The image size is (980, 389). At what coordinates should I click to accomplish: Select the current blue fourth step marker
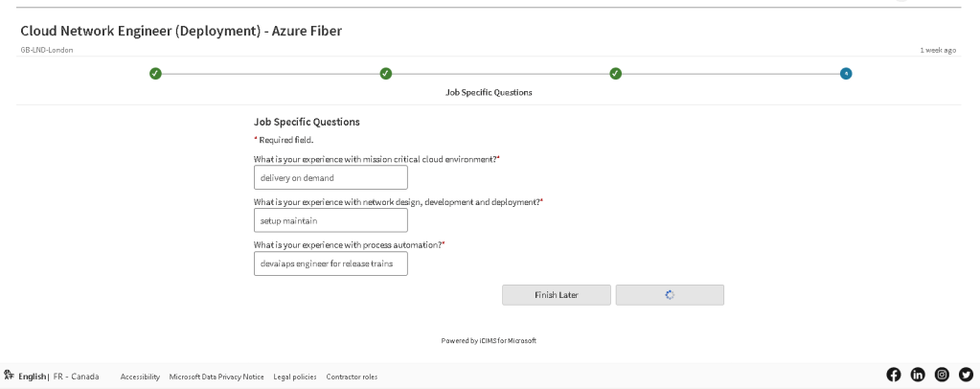[846, 74]
